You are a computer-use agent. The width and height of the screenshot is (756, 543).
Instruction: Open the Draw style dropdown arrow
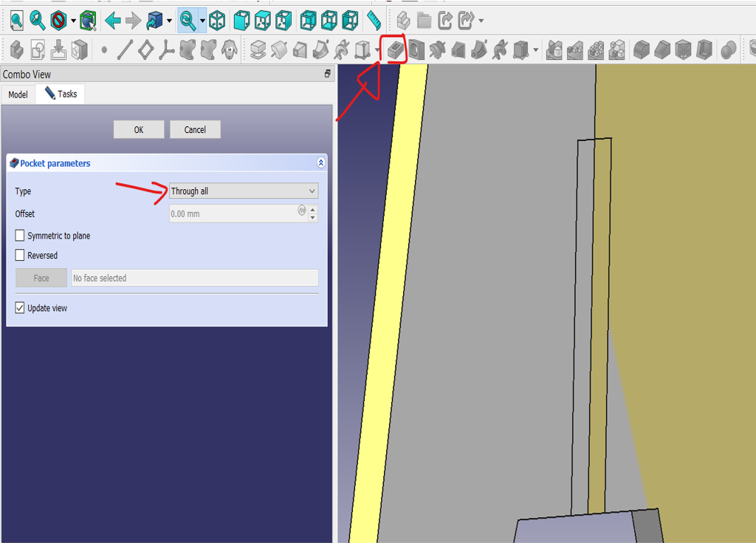(x=73, y=21)
